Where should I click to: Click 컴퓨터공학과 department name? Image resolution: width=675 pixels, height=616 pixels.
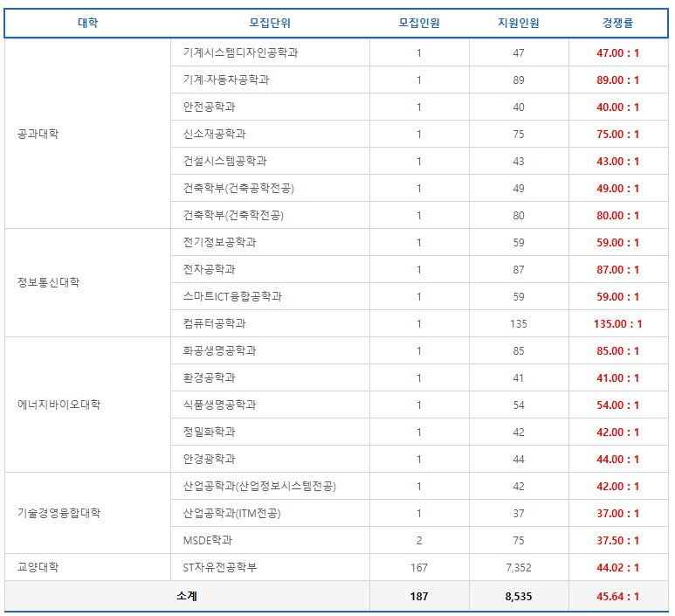pyautogui.click(x=215, y=323)
